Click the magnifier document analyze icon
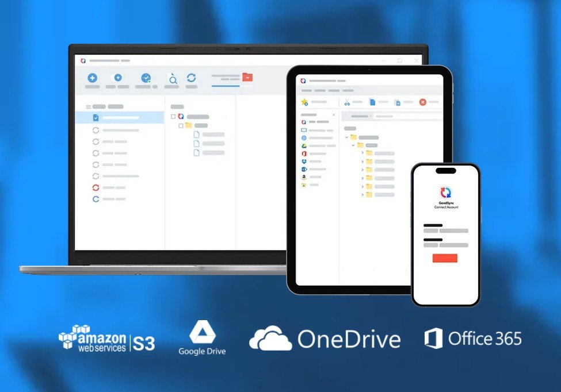This screenshot has height=392, width=561. click(x=171, y=78)
